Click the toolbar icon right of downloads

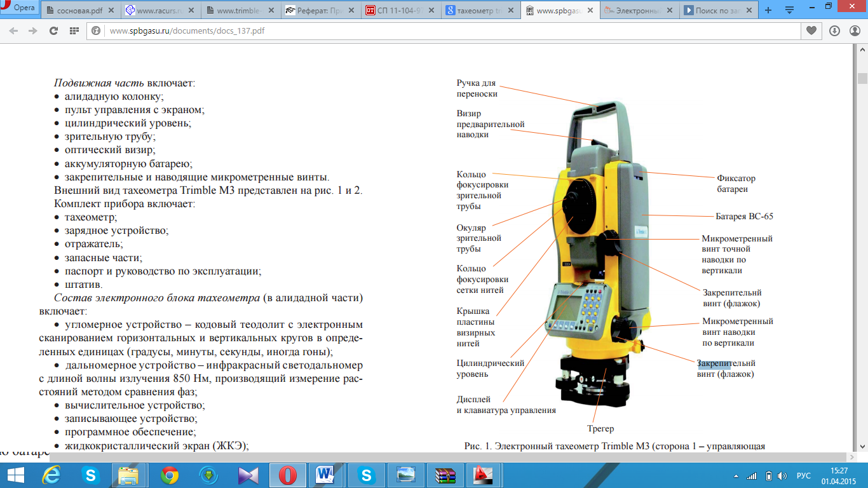click(855, 30)
